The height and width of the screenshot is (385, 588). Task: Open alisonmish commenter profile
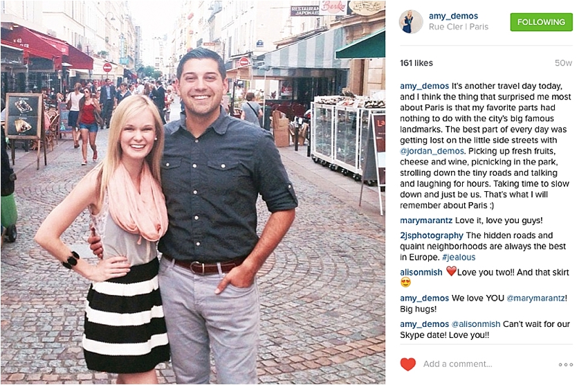click(421, 272)
